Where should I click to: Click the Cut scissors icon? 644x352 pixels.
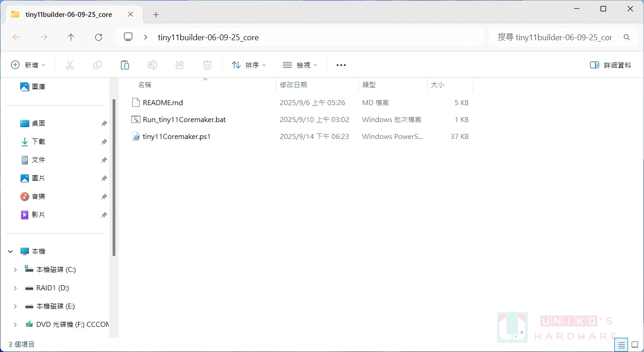coord(70,65)
